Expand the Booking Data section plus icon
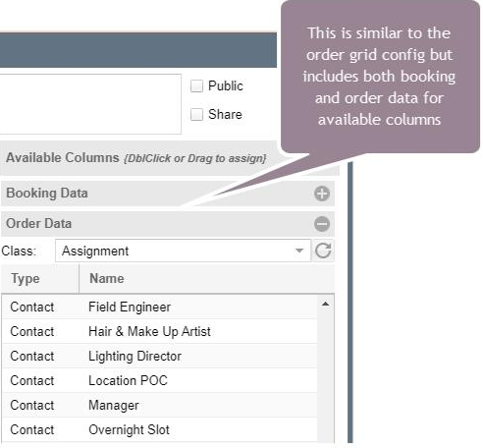This screenshot has height=448, width=483. tap(322, 194)
